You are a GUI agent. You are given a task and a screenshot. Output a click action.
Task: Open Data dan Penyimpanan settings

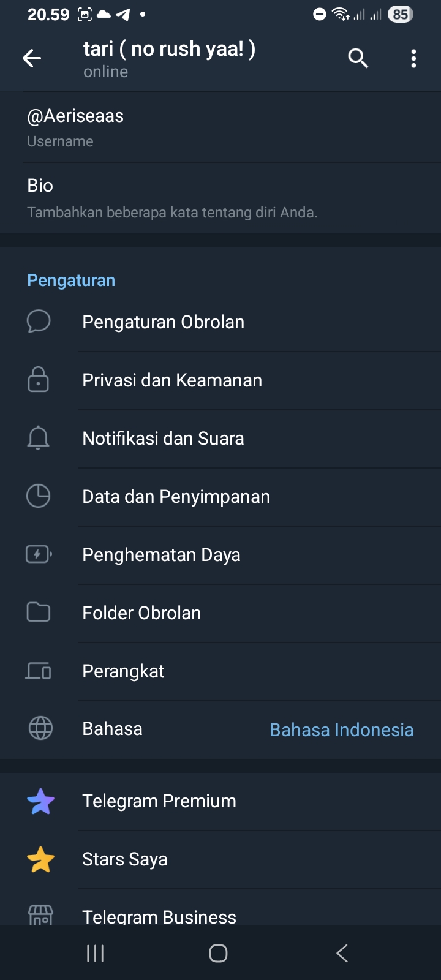click(176, 497)
